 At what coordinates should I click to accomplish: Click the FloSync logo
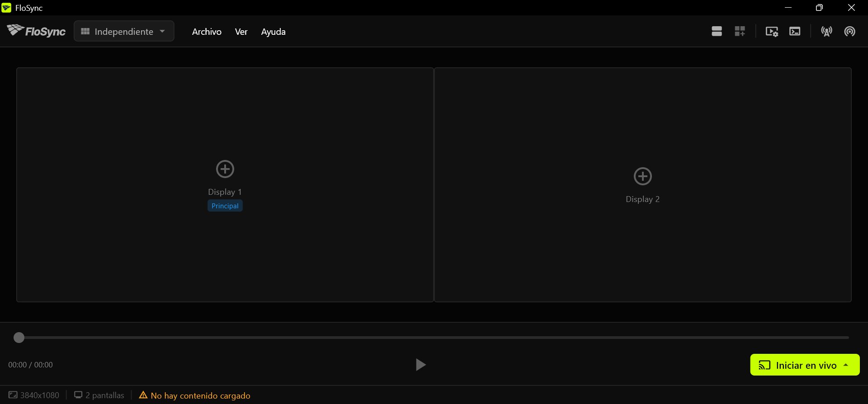36,31
